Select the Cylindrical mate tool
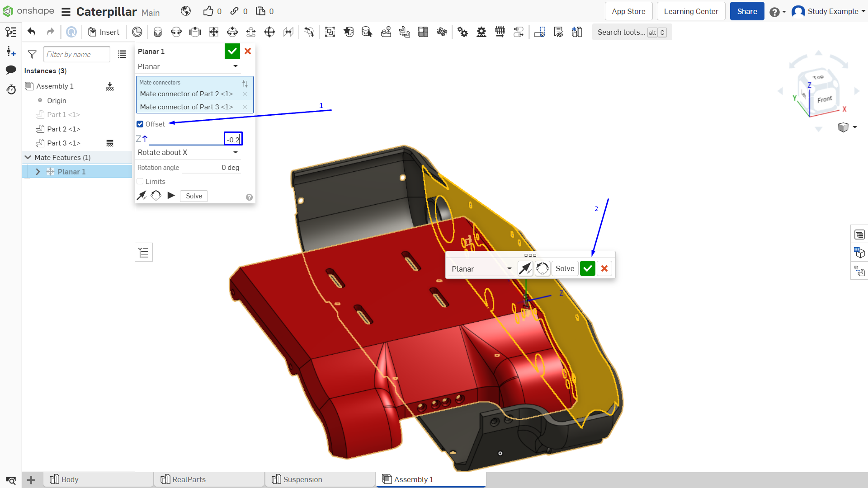The image size is (868, 488). (x=232, y=32)
